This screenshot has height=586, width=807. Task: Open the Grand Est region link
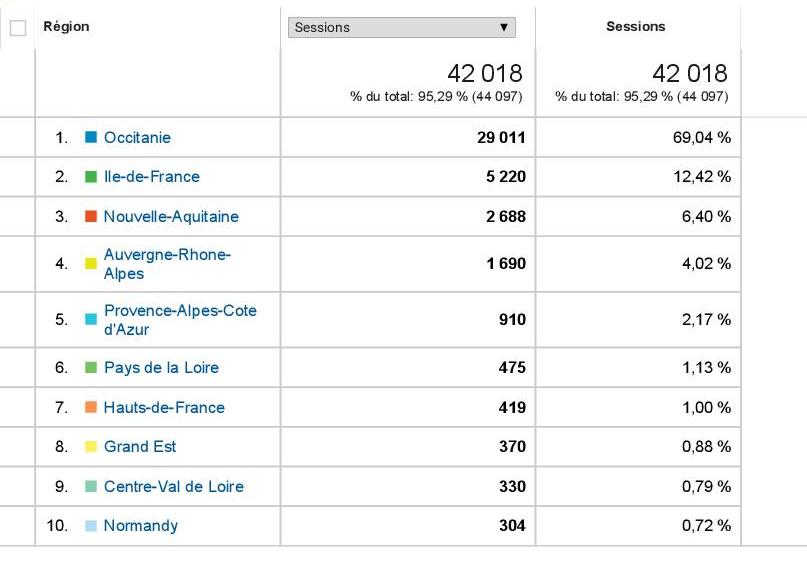140,447
